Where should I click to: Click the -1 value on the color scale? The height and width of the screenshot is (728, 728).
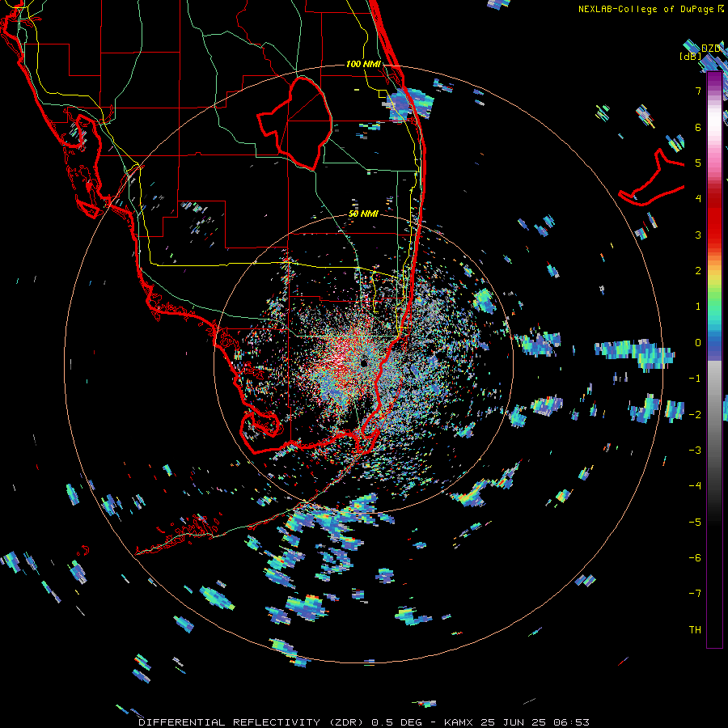[x=695, y=379]
